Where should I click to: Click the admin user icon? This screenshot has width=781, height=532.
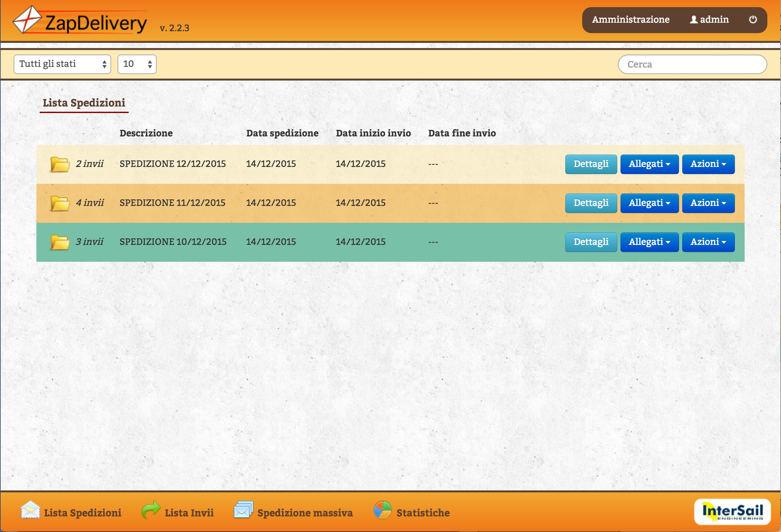[x=693, y=19]
